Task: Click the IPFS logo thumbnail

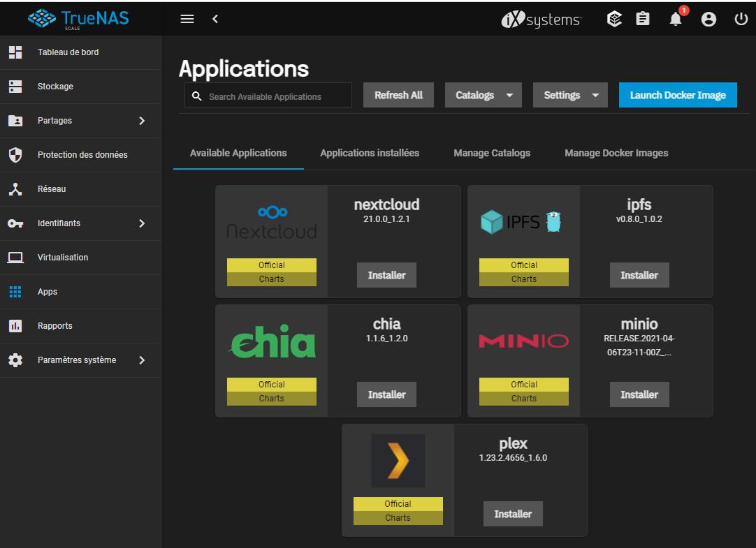Action: pos(521,222)
